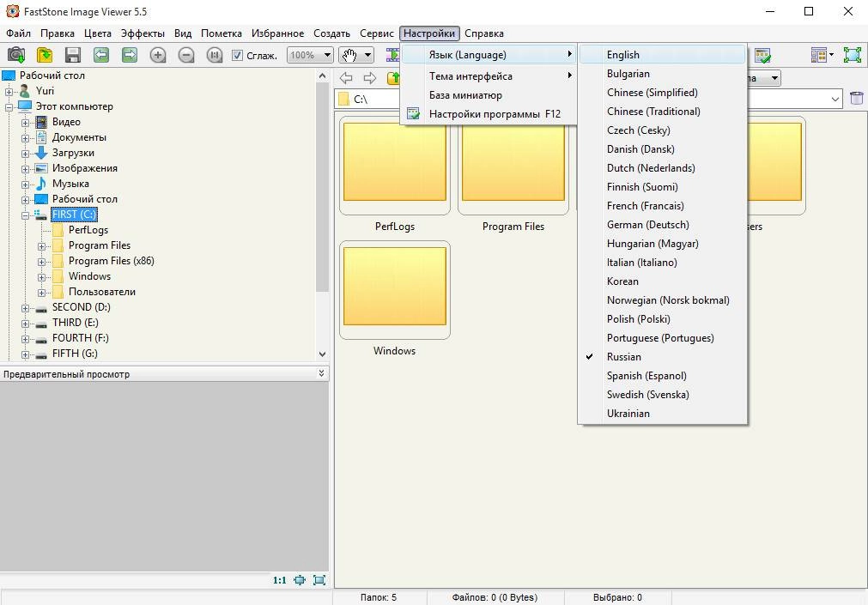Open Настройки программы F12

coord(489,113)
